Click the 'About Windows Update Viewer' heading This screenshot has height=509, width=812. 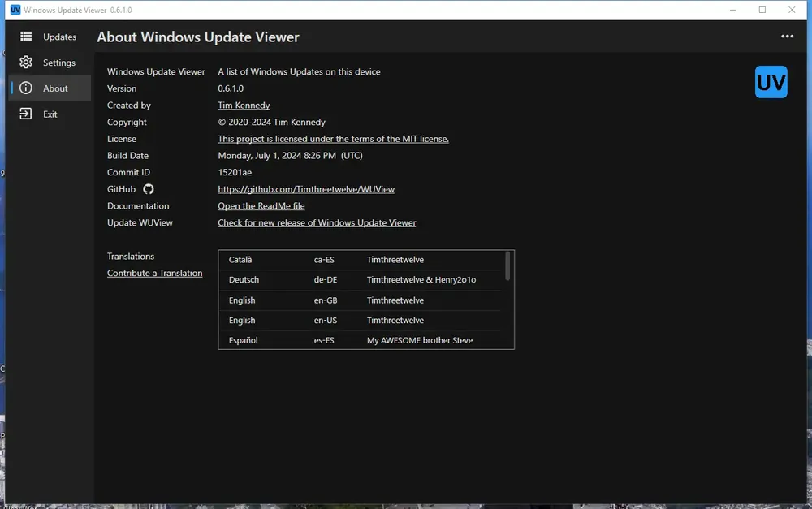(x=198, y=37)
